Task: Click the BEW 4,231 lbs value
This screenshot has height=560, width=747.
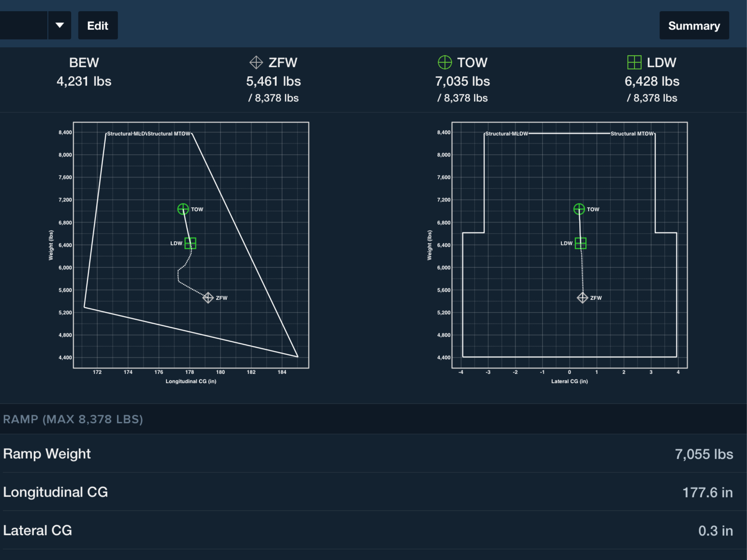Action: pos(84,81)
